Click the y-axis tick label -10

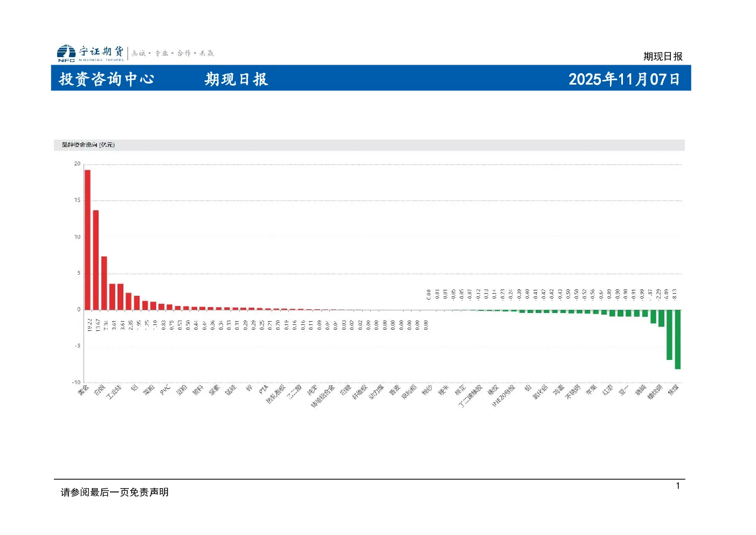(x=76, y=383)
